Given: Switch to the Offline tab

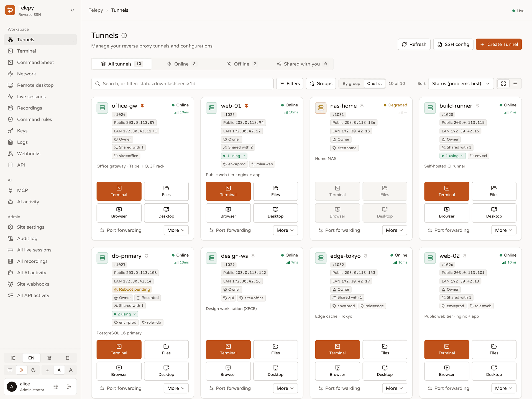Looking at the screenshot, I should (x=242, y=64).
